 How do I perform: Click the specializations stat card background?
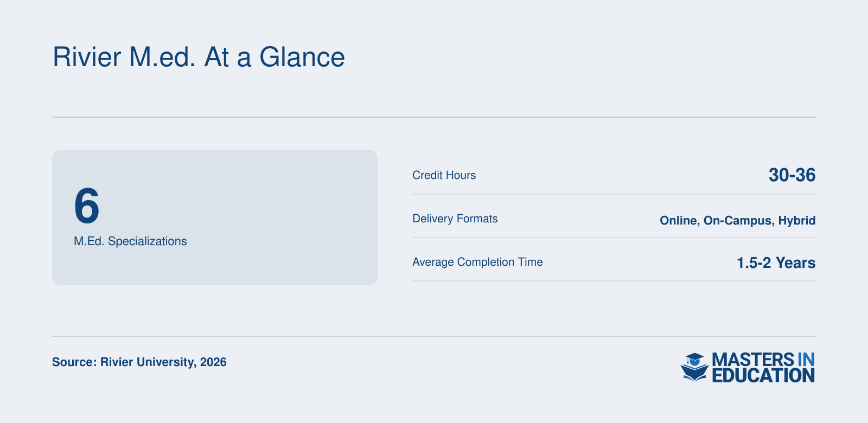coord(215,217)
